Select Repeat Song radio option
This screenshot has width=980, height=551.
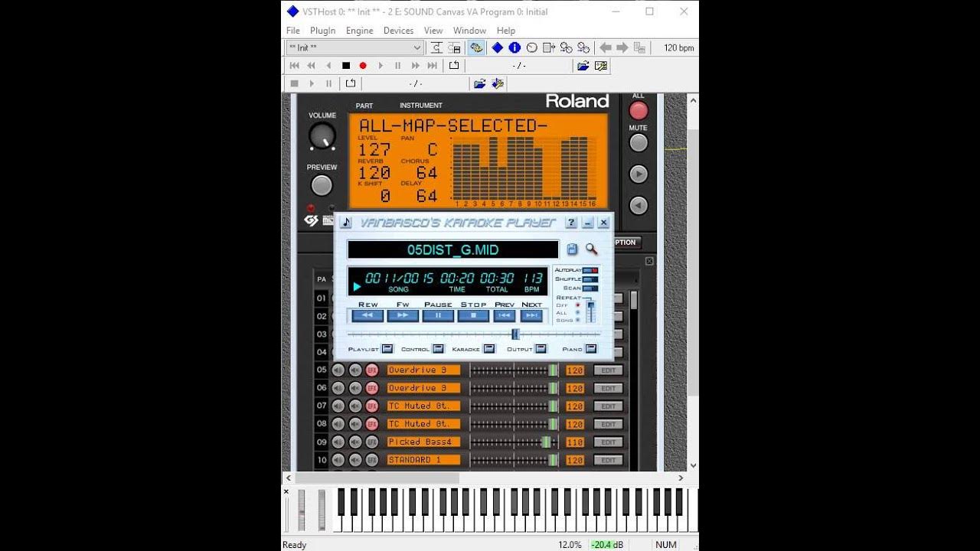[577, 320]
